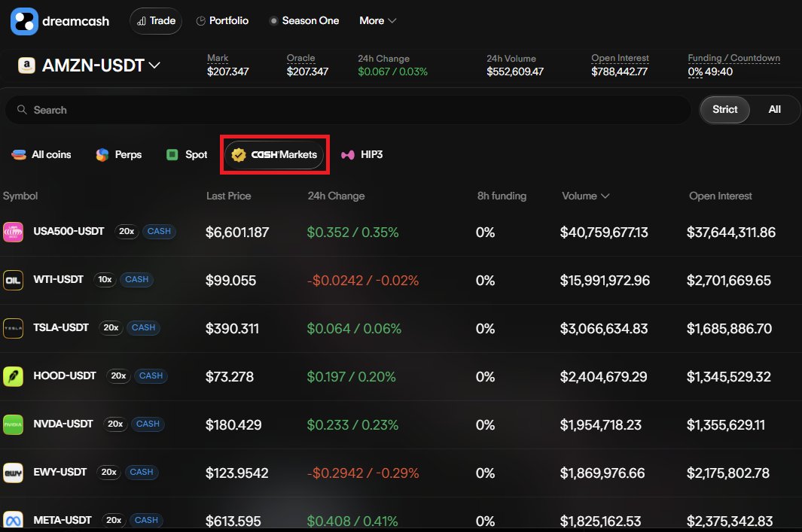The width and height of the screenshot is (802, 532).
Task: Click the $15,991,972.96 volume value
Action: [605, 281]
